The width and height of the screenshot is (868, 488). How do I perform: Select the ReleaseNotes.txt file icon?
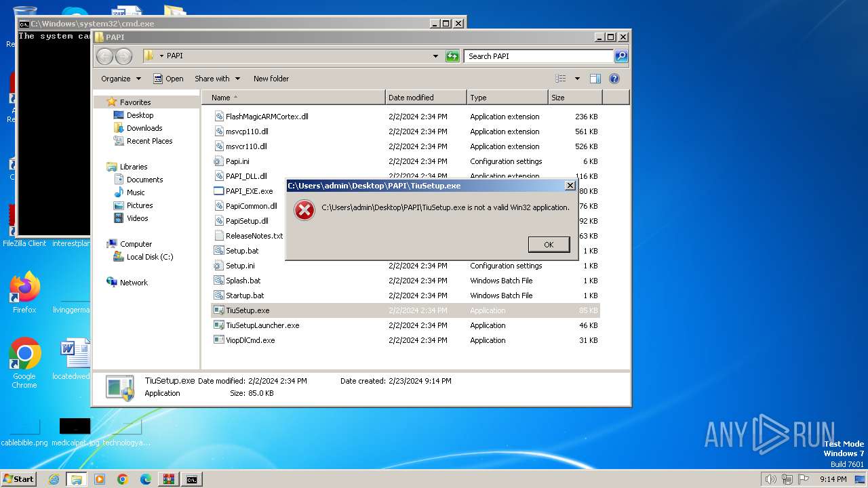coord(219,236)
